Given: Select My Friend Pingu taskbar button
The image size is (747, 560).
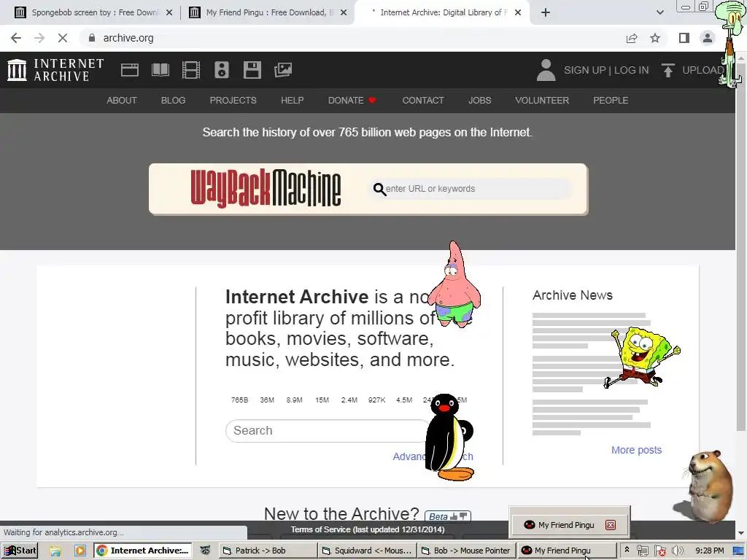Looking at the screenshot, I should (x=566, y=551).
